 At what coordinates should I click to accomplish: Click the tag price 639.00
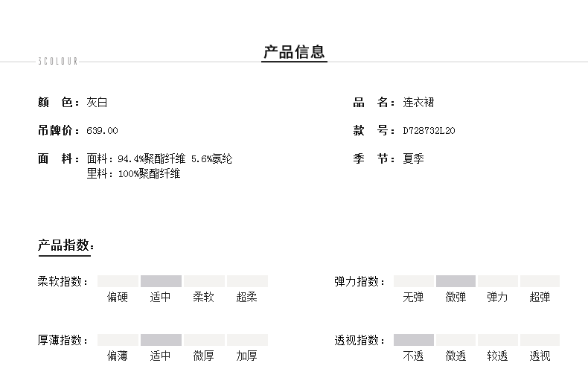(102, 131)
